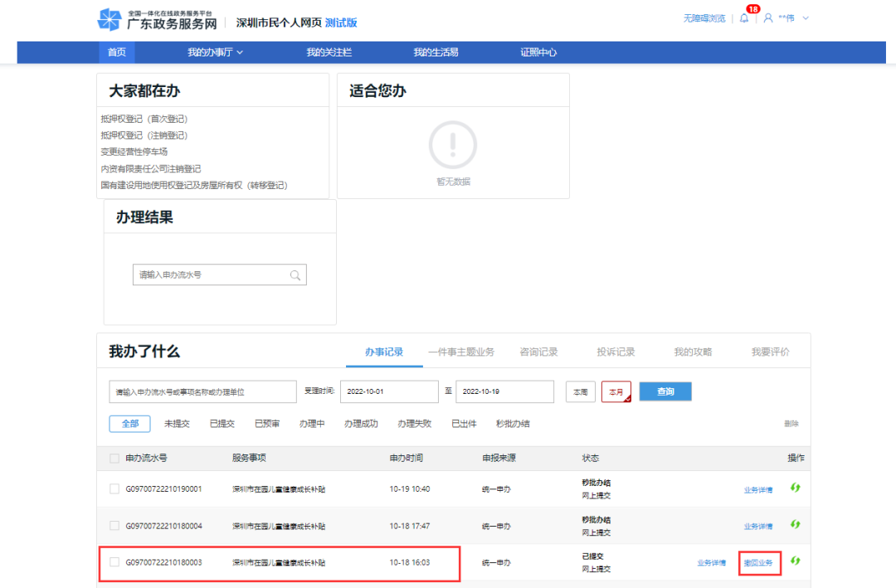The image size is (896, 588).
Task: Click the blue 查询 search button
Action: click(x=665, y=391)
